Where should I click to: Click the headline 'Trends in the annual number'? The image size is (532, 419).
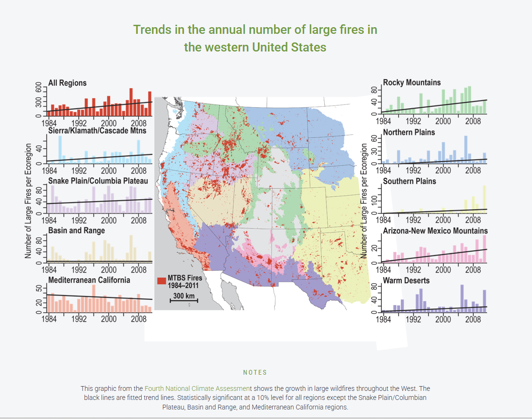pyautogui.click(x=255, y=38)
